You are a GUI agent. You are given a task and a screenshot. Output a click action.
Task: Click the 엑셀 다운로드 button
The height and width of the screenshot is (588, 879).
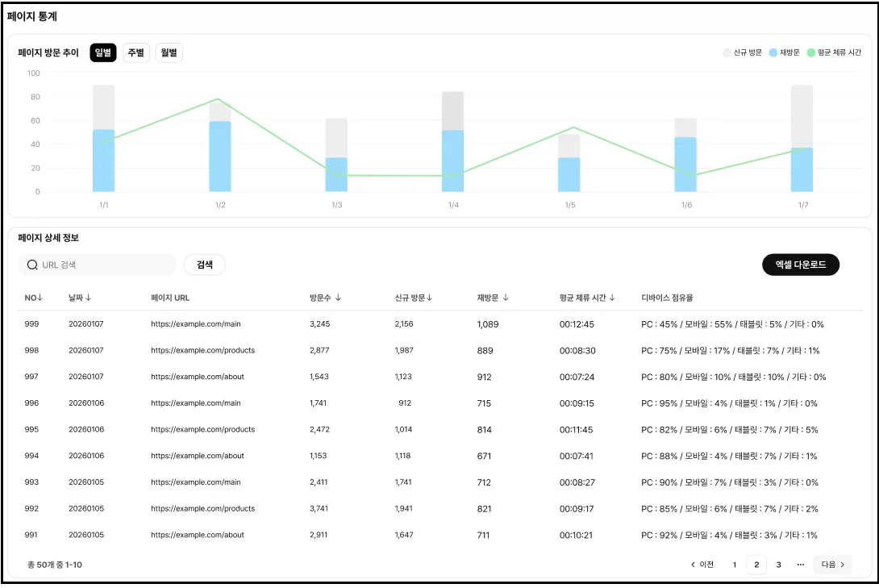pos(801,265)
